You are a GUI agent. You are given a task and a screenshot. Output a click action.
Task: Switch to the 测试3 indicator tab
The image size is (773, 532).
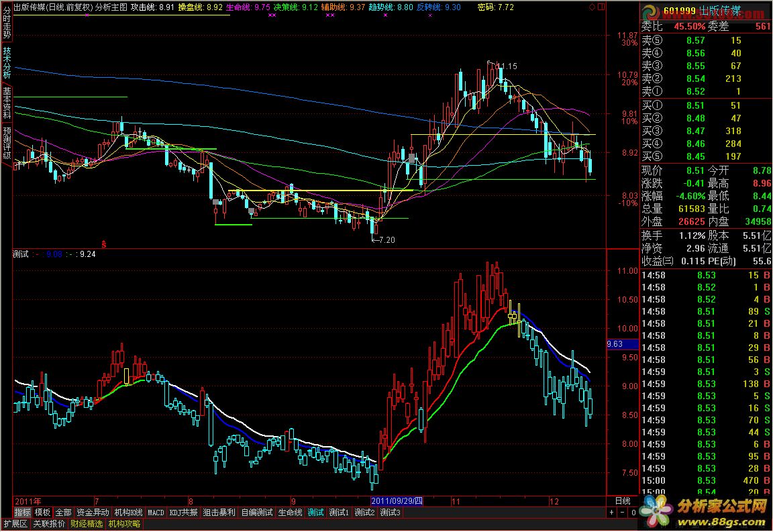[x=391, y=513]
